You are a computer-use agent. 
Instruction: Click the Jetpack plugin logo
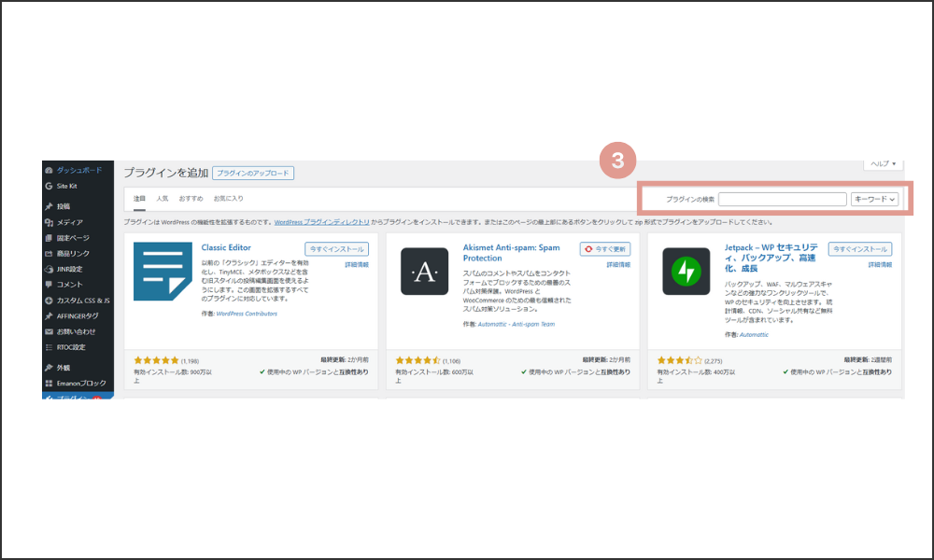[686, 272]
